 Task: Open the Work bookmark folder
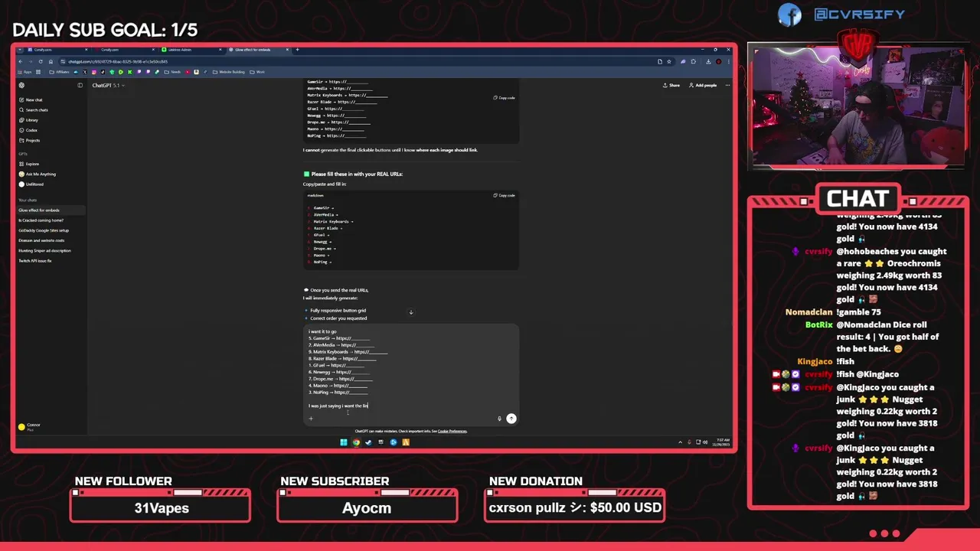tap(258, 72)
